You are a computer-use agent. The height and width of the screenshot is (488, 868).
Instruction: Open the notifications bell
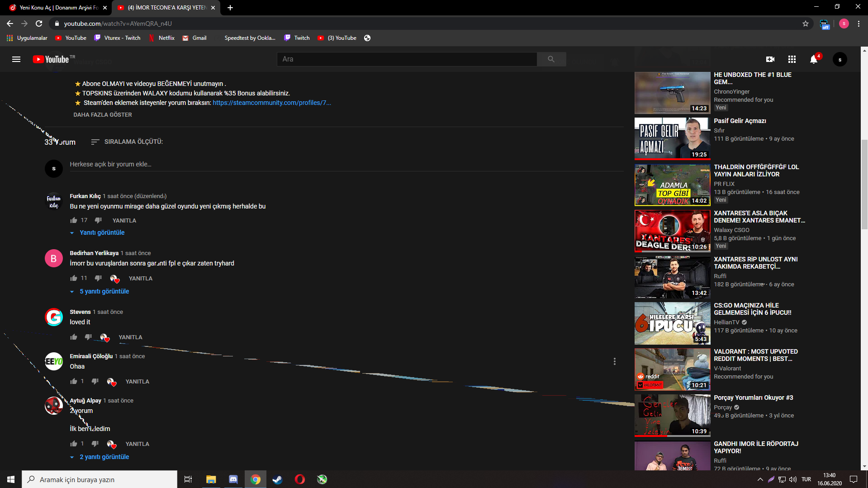pyautogui.click(x=814, y=59)
